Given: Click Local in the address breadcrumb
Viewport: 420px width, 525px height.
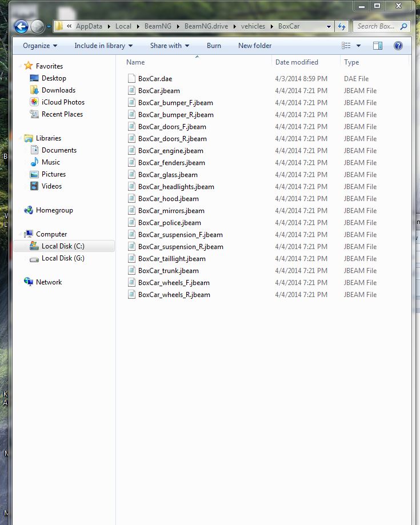Looking at the screenshot, I should pyautogui.click(x=123, y=26).
